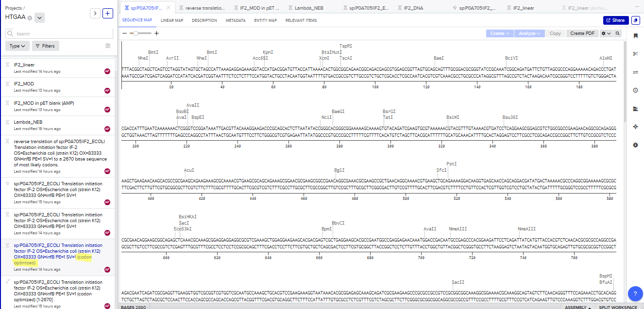Open the Analyze dropdown menu

529,33
